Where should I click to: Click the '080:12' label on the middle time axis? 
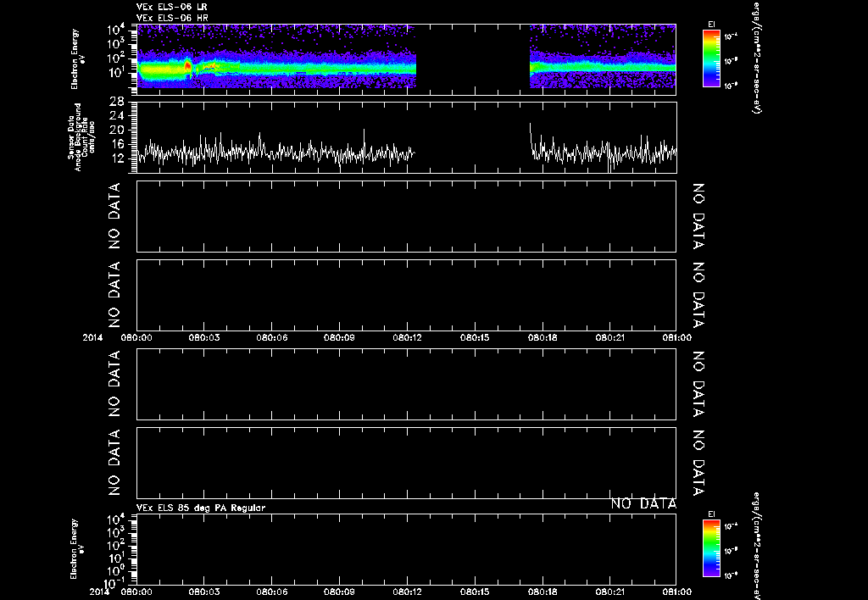click(408, 337)
